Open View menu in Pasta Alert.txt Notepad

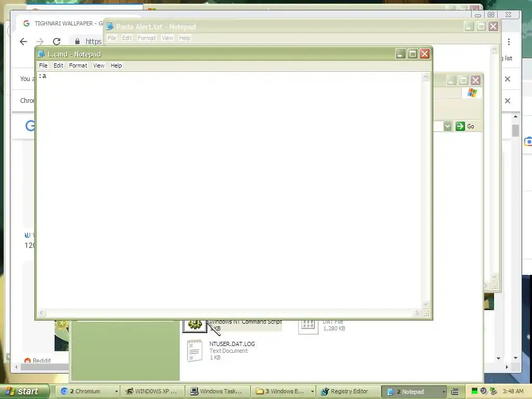167,38
